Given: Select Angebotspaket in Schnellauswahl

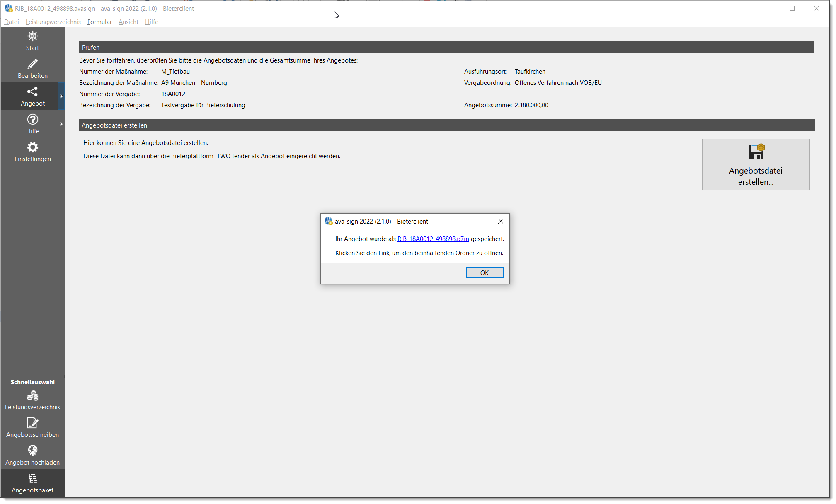Looking at the screenshot, I should [x=32, y=483].
